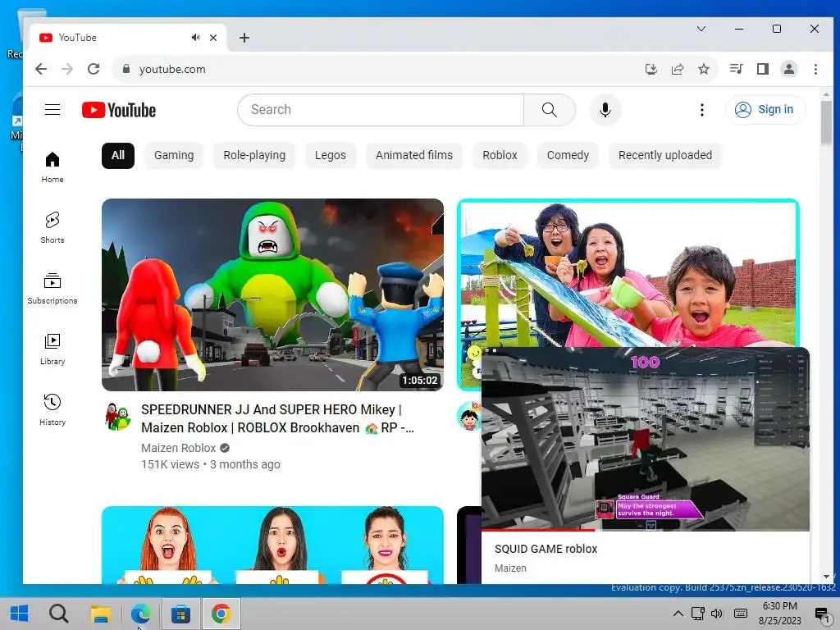Open Chrome media controls icon
The image size is (840, 630).
736,69
